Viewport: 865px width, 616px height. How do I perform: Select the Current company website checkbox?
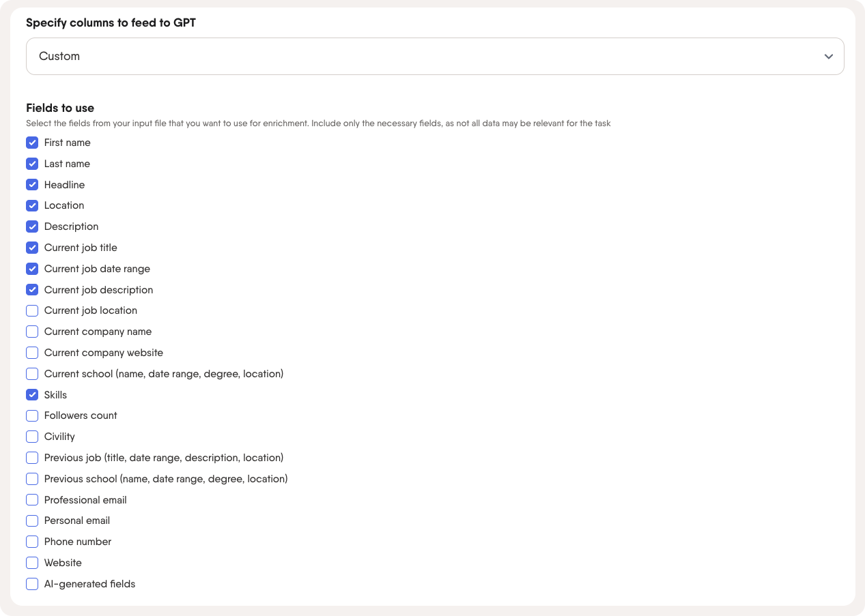pos(32,353)
